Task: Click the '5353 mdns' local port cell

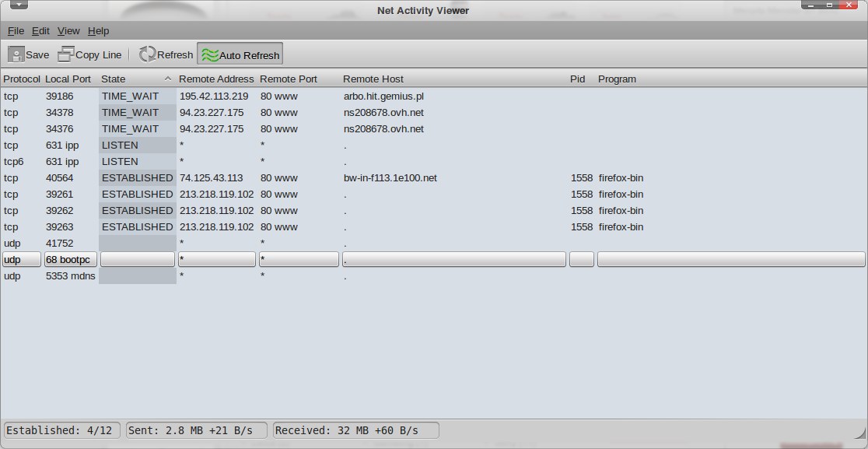Action: pos(70,275)
